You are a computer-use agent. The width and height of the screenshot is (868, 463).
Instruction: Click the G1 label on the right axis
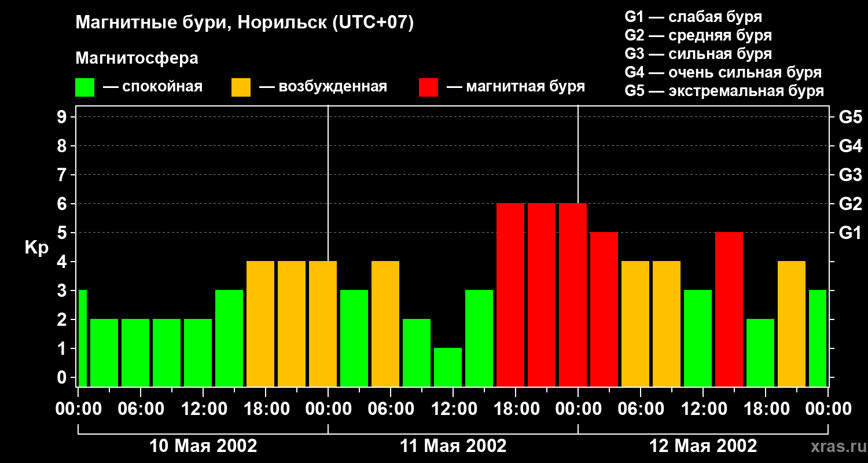[x=850, y=233]
